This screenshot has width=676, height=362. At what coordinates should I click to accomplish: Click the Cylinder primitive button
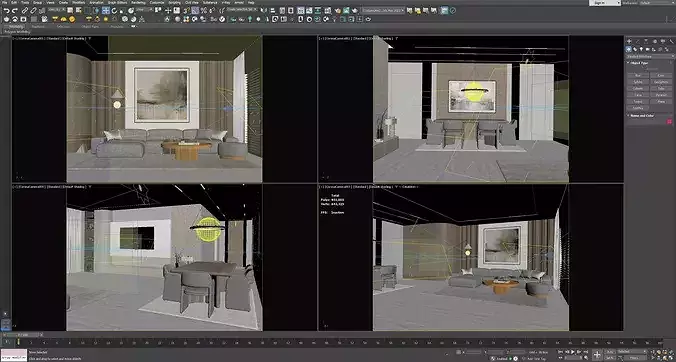pyautogui.click(x=638, y=88)
